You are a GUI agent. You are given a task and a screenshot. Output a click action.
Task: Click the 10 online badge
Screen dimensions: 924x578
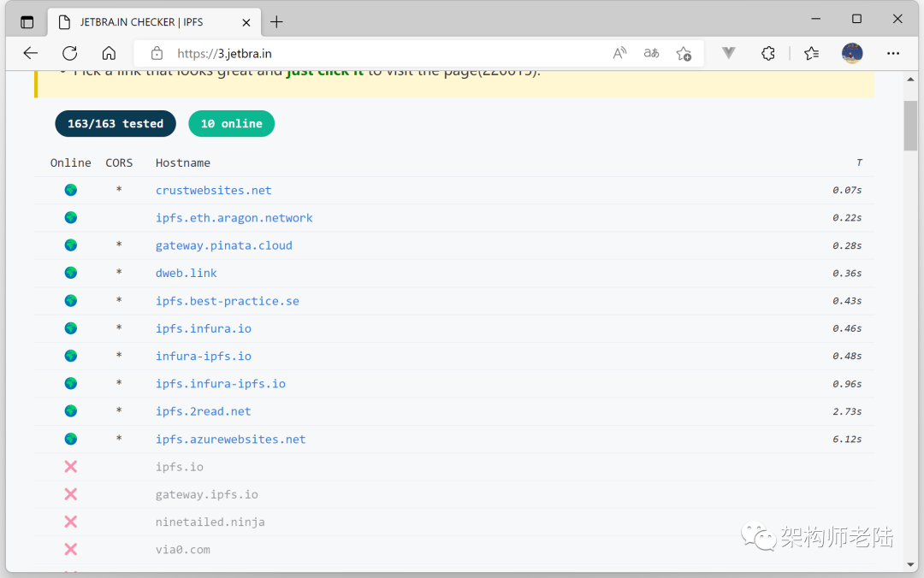pos(232,124)
